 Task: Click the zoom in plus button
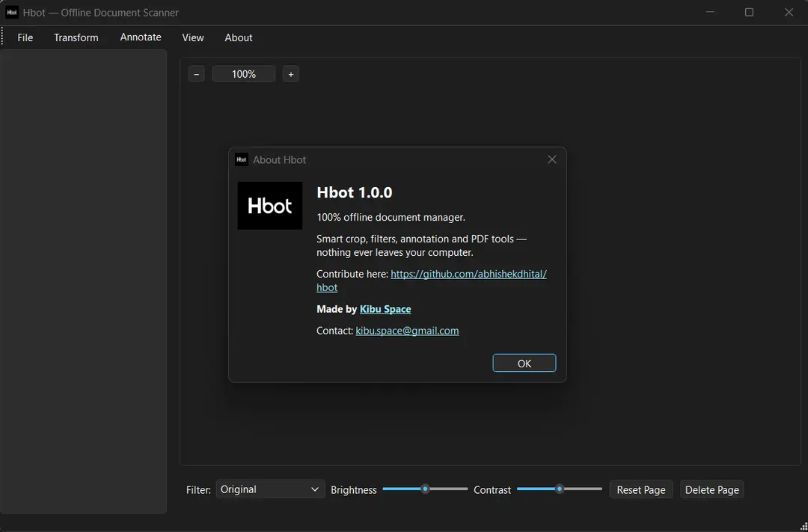coord(290,74)
